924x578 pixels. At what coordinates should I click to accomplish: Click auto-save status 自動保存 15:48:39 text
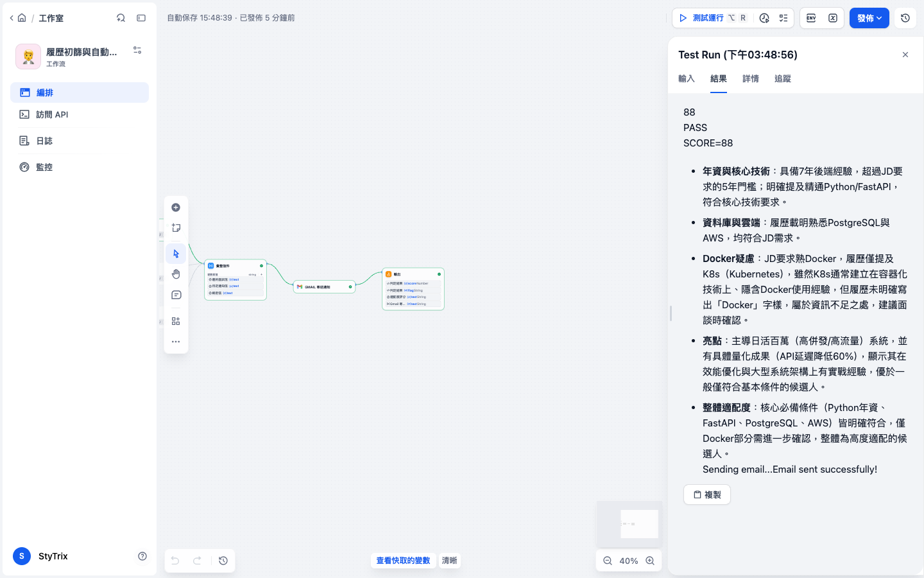coord(200,18)
